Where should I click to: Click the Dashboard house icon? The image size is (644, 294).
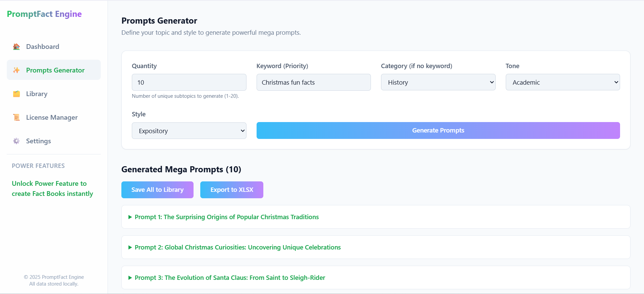click(16, 47)
